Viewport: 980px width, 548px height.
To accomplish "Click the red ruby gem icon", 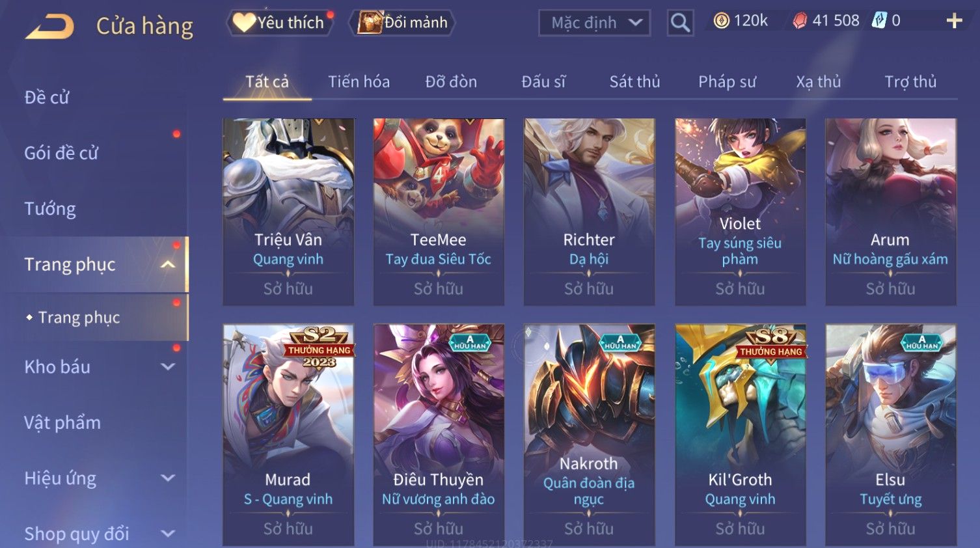I will point(800,21).
